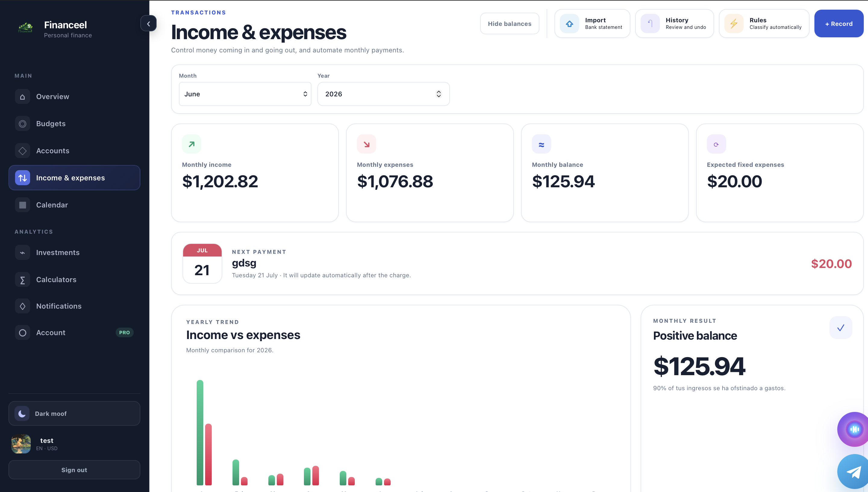Click the gdsg next payment name
Image resolution: width=868 pixels, height=492 pixels.
244,263
